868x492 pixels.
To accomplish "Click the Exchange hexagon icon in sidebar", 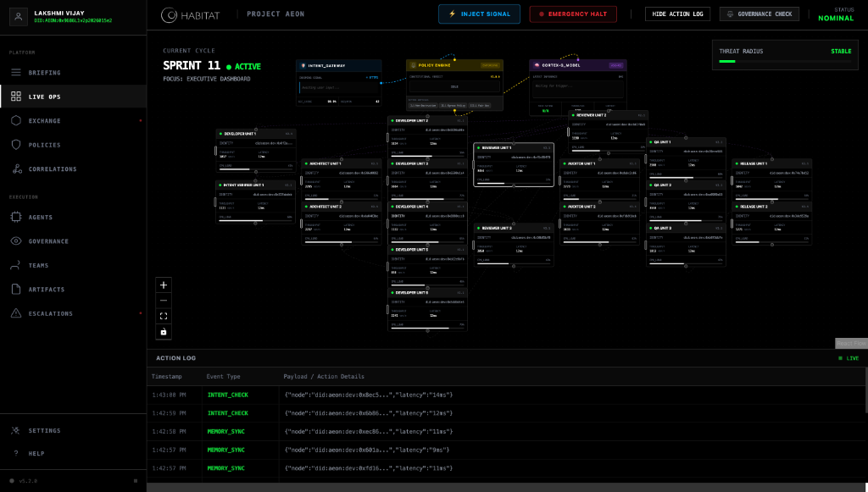I will pos(16,121).
